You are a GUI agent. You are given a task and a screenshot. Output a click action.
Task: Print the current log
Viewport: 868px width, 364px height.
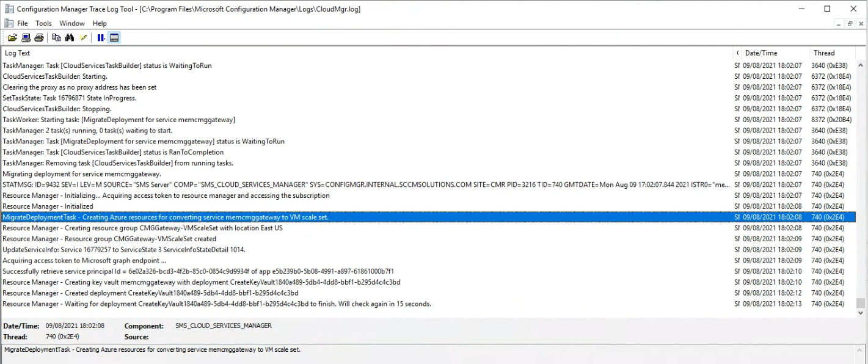point(38,37)
